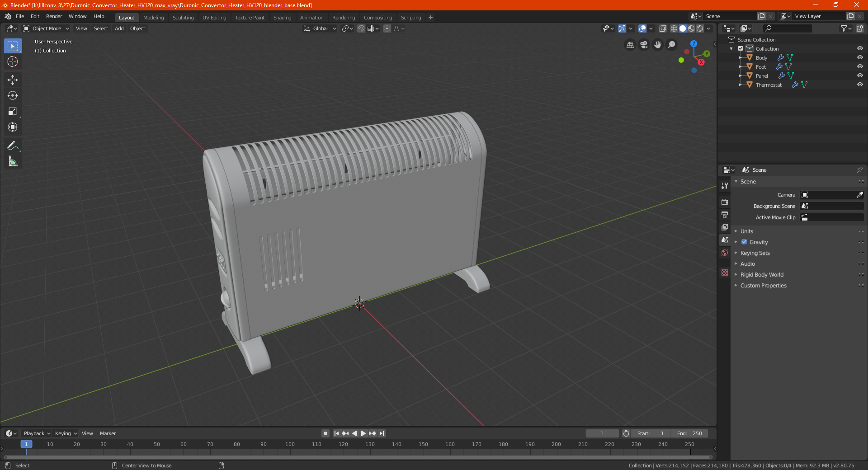The image size is (868, 470).
Task: Pin the Scene properties panel
Action: (x=859, y=170)
